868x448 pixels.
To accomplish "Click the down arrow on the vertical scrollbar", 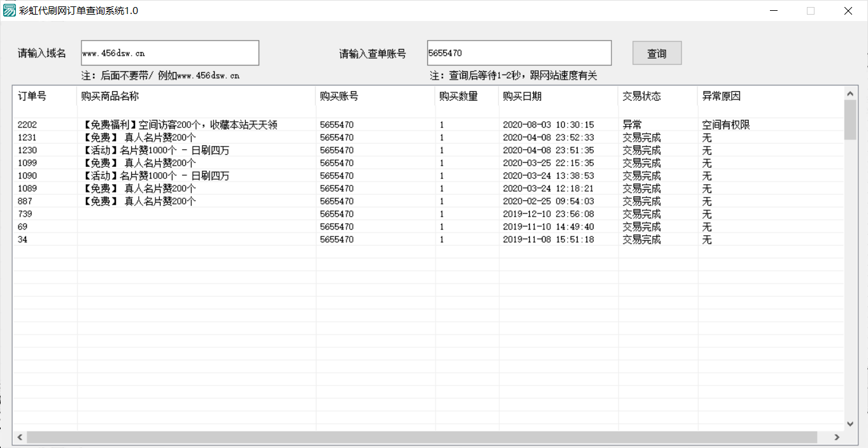I will click(x=850, y=423).
